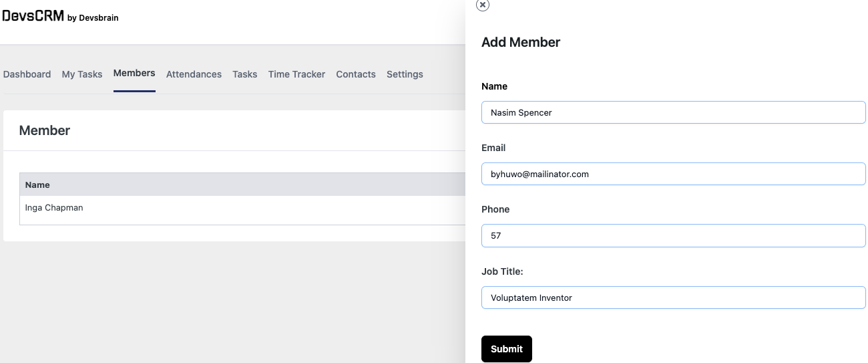The width and height of the screenshot is (868, 363).
Task: Go to My Tasks tab
Action: [x=82, y=74]
